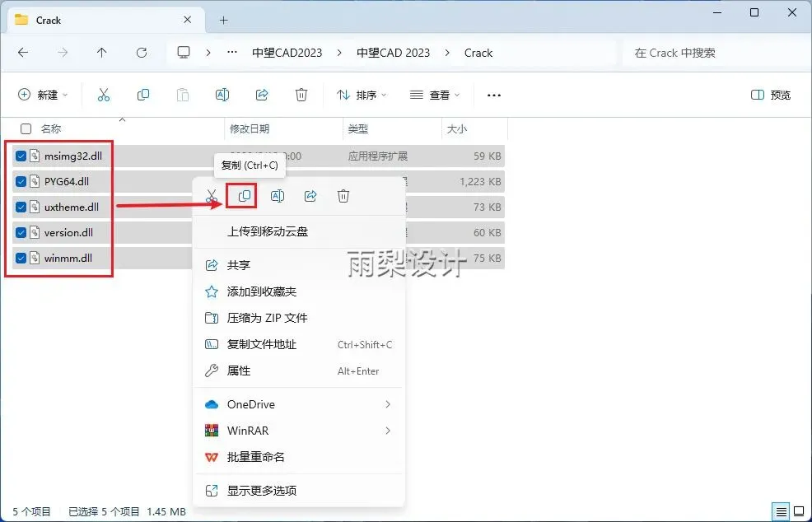Choose 上传到移动云盘 in the context menu
812x522 pixels.
pos(298,231)
